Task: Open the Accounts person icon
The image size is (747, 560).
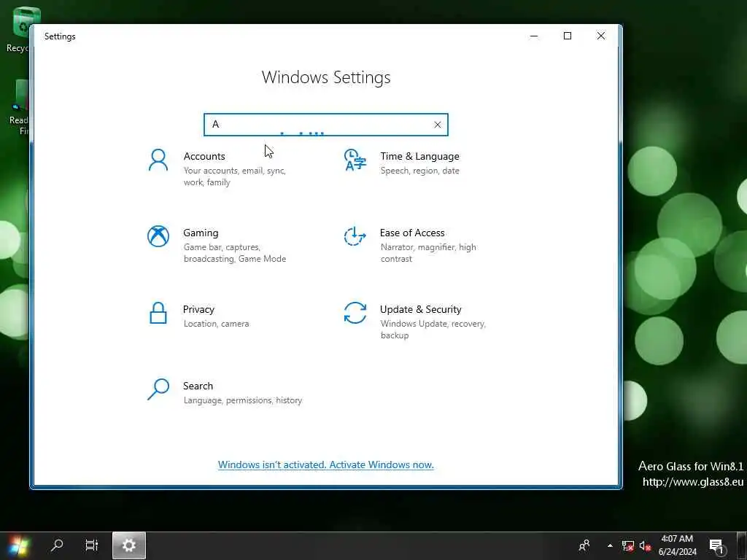Action: (158, 160)
